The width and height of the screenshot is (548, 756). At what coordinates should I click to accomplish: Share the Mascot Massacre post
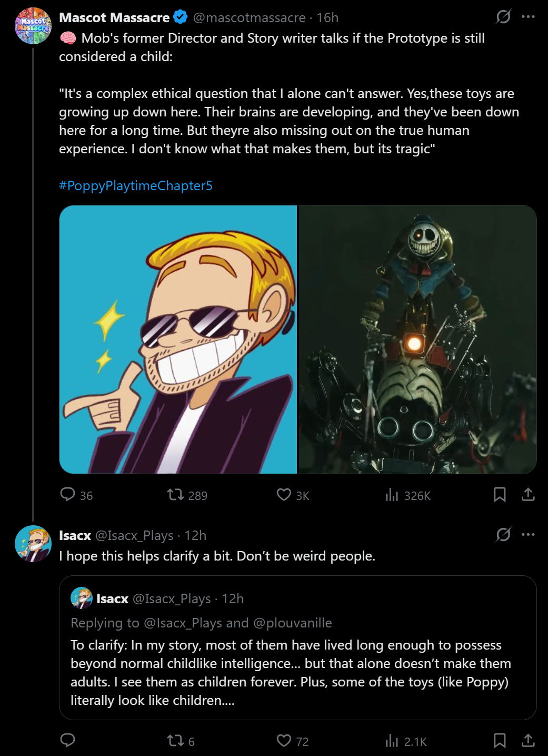(528, 495)
